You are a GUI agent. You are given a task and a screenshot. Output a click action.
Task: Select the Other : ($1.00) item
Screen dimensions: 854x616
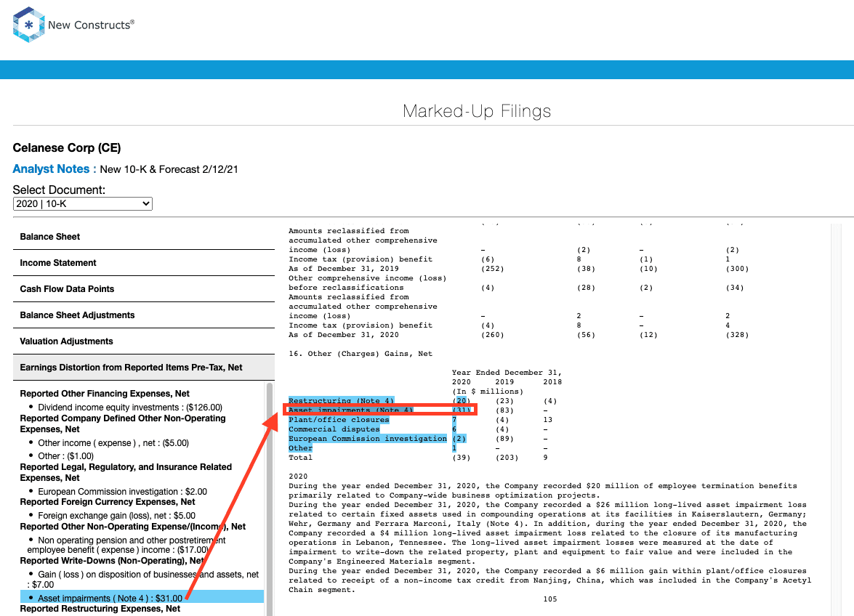[x=65, y=456]
